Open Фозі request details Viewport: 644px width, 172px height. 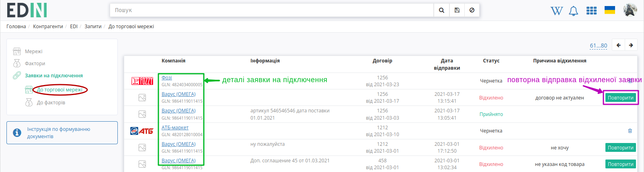tap(167, 77)
